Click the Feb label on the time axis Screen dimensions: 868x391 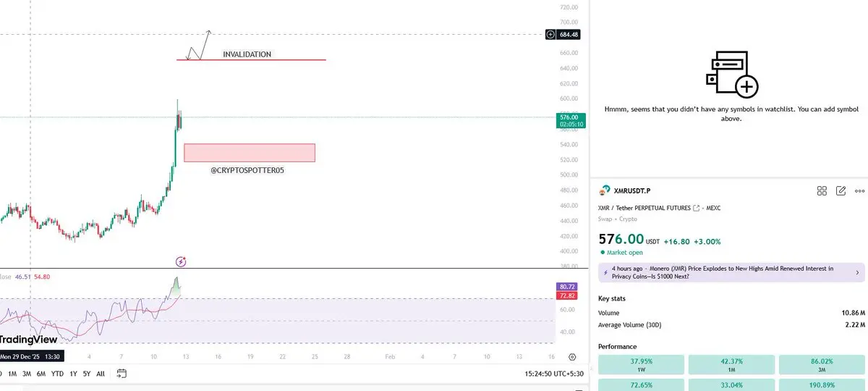click(x=391, y=357)
